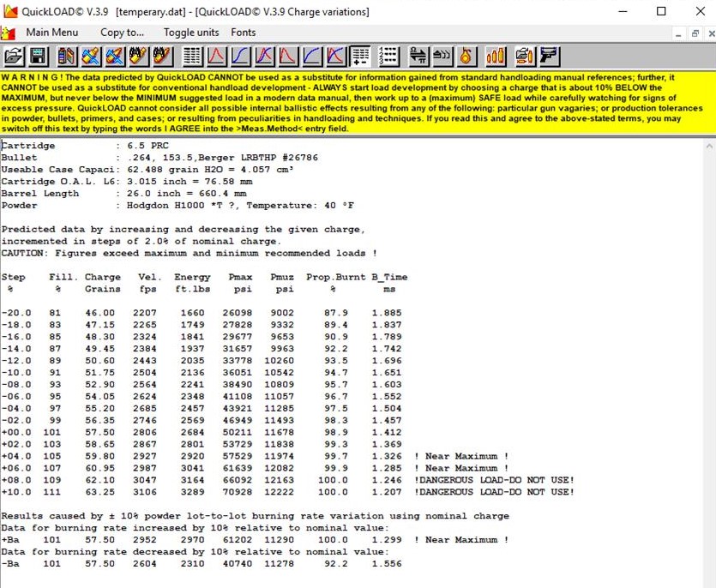The height and width of the screenshot is (588, 716).
Task: Open the plain data table icon
Action: [x=192, y=57]
